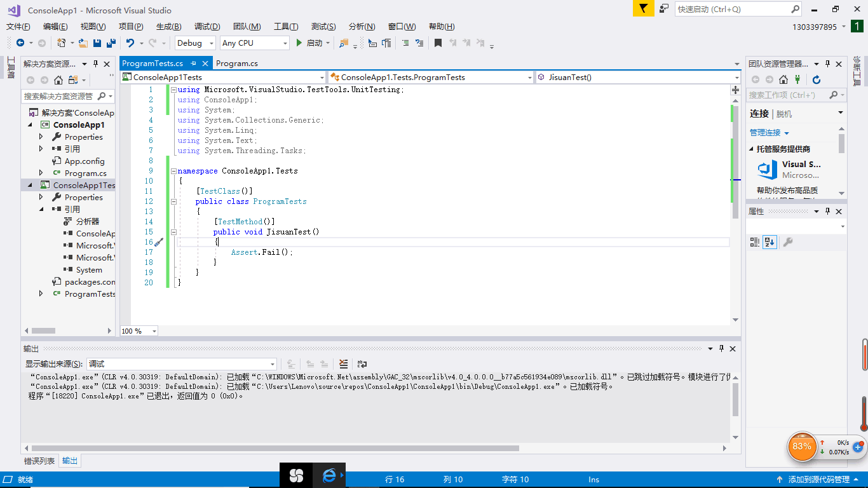Open the Debug configuration dropdown
This screenshot has height=488, width=868.
coord(196,43)
